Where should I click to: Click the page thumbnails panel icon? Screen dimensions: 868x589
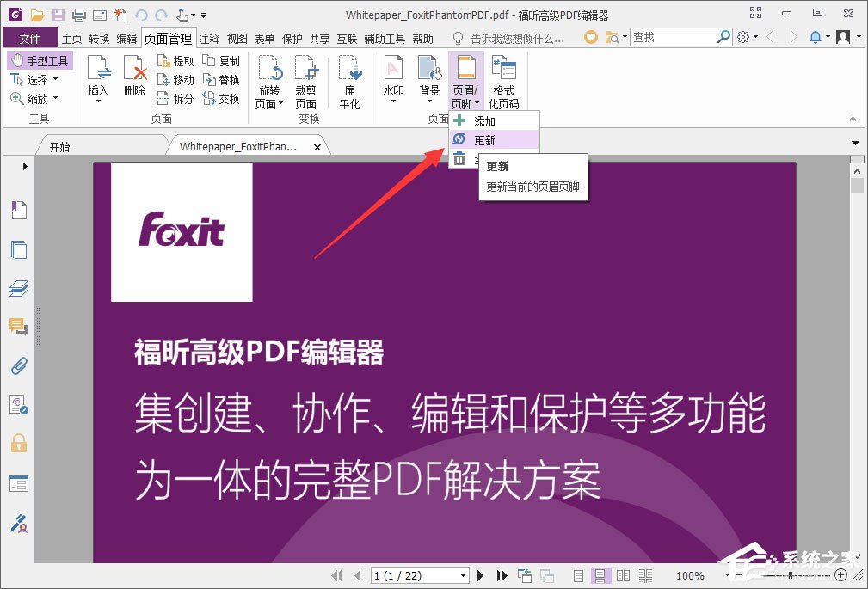[x=19, y=249]
